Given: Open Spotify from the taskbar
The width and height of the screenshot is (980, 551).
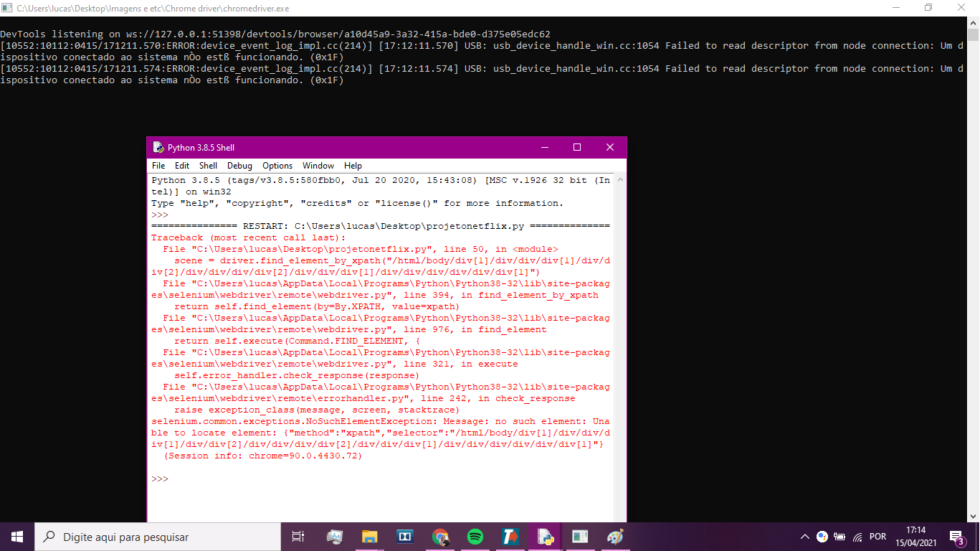Looking at the screenshot, I should [x=475, y=537].
